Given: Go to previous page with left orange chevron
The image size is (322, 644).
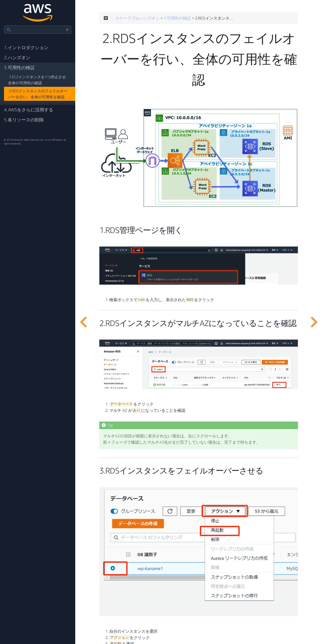Looking at the screenshot, I should point(84,322).
